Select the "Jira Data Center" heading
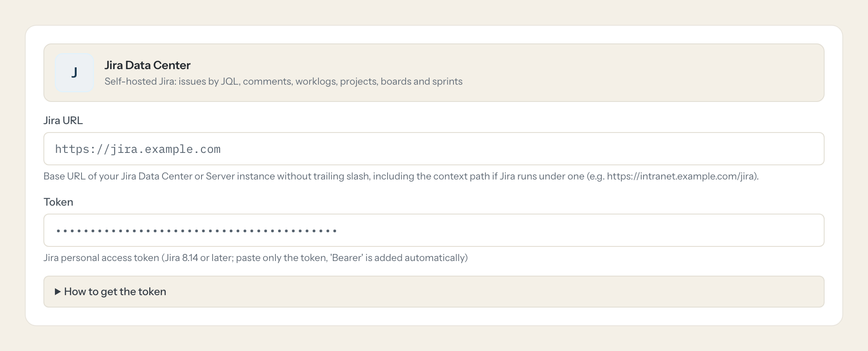868x351 pixels. 147,65
